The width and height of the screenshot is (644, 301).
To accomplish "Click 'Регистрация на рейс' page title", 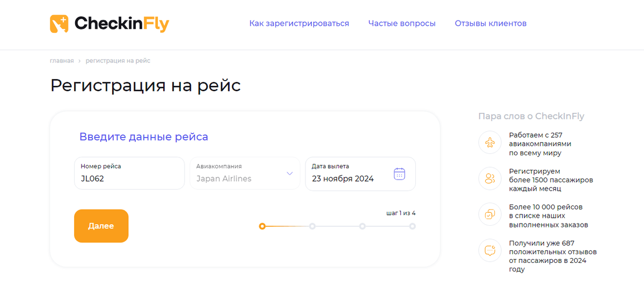I will [145, 86].
